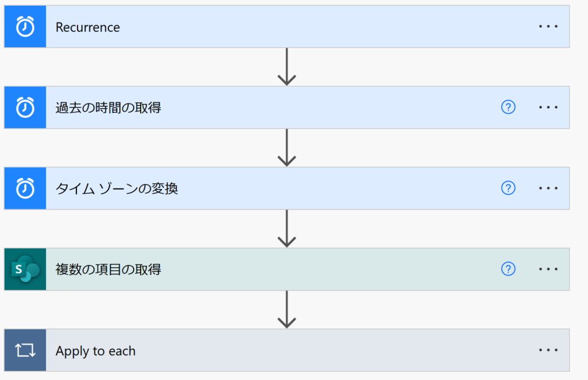
Task: Click the SharePoint icon on 複数の項目の取得
Action: point(25,269)
